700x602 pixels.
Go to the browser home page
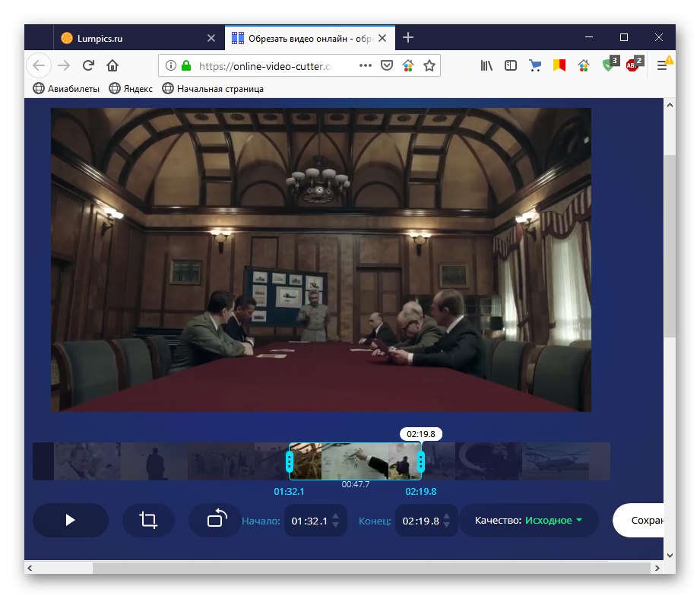[112, 65]
